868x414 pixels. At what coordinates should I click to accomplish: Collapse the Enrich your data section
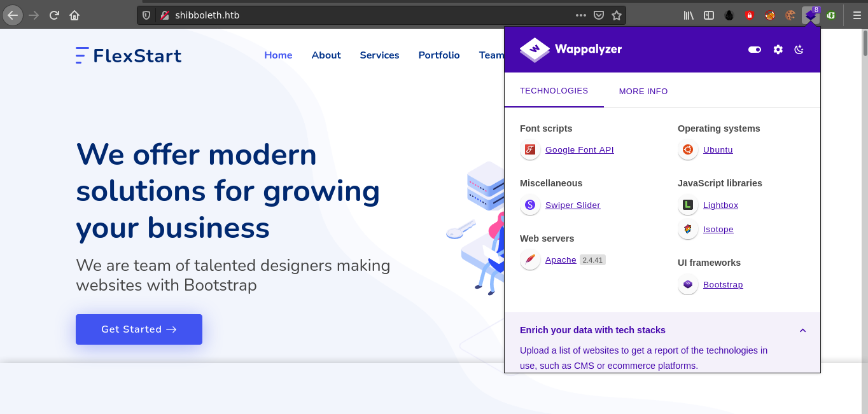802,331
